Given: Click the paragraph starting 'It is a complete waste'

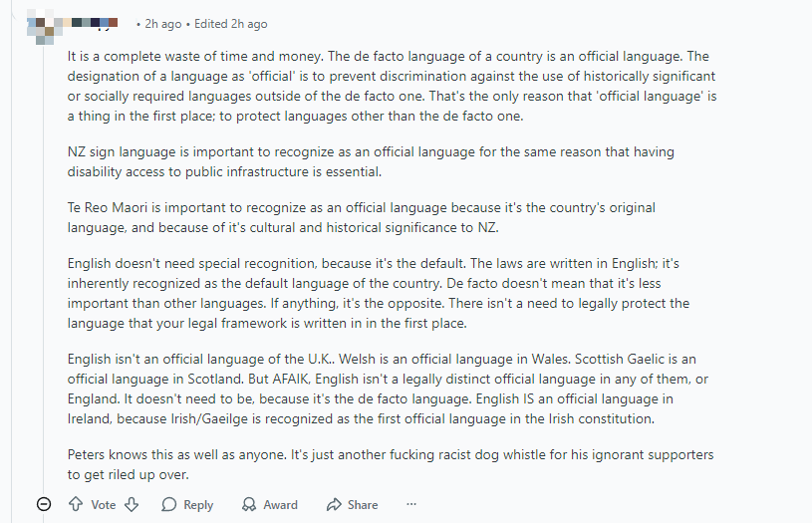Looking at the screenshot, I should (391, 87).
